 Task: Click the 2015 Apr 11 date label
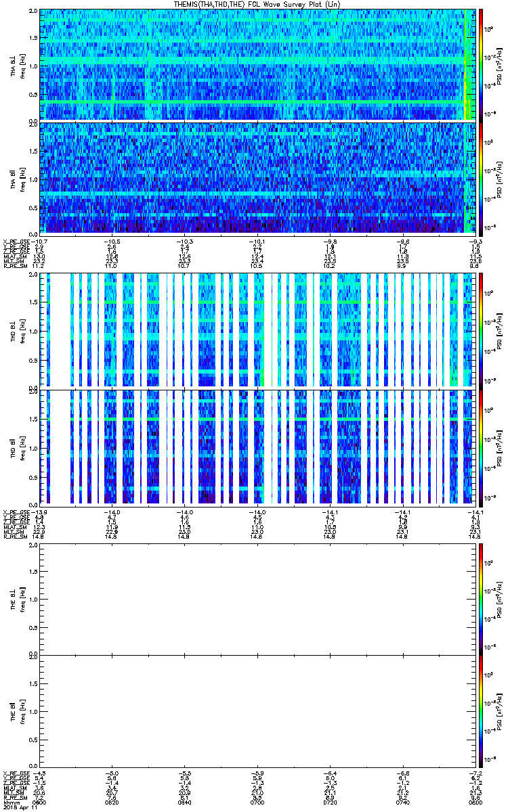[19, 807]
